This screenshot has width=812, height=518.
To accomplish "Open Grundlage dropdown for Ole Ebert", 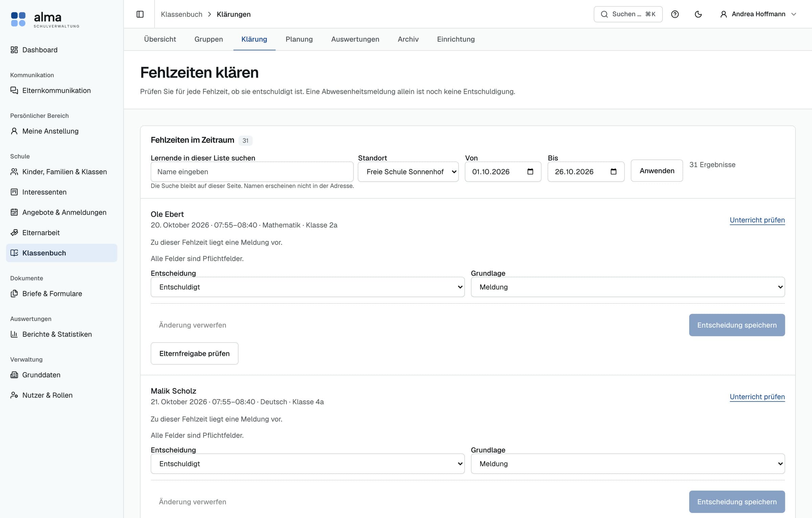I will 628,287.
